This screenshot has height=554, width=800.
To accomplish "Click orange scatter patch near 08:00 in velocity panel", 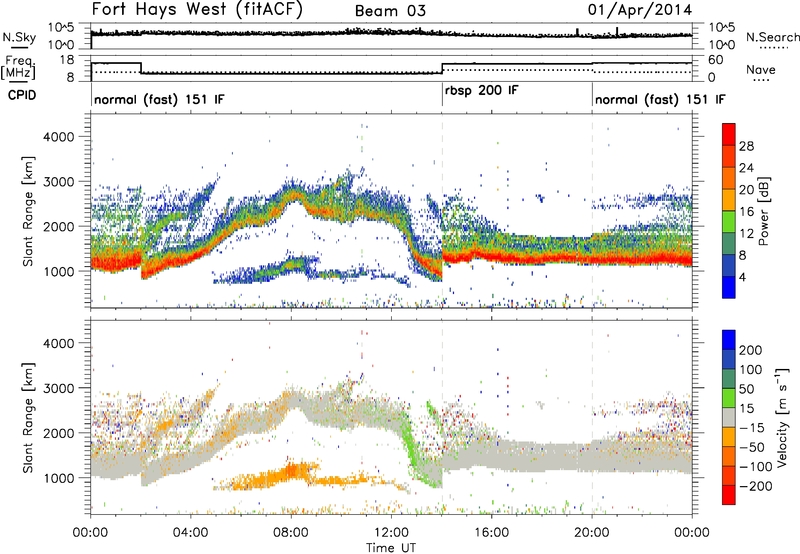I will (x=293, y=472).
